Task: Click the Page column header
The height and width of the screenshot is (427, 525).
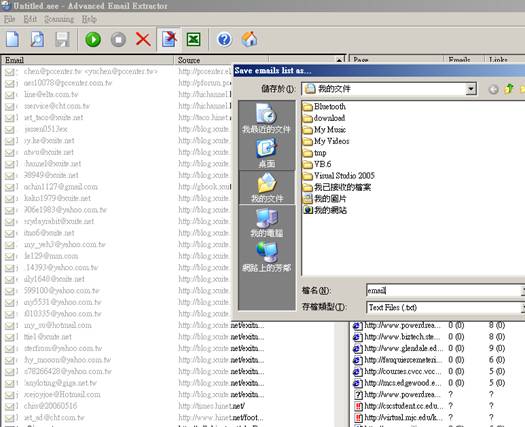Action: pos(396,60)
